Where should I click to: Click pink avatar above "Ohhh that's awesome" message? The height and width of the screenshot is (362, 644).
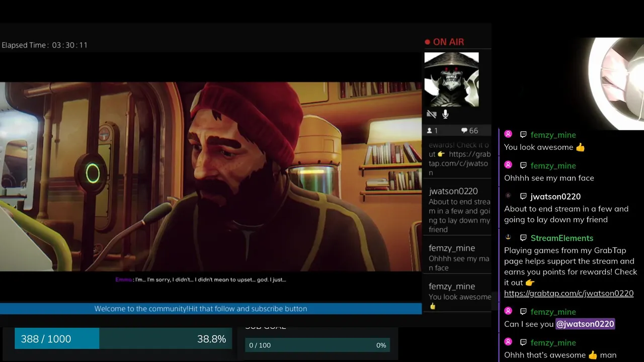coord(508,342)
